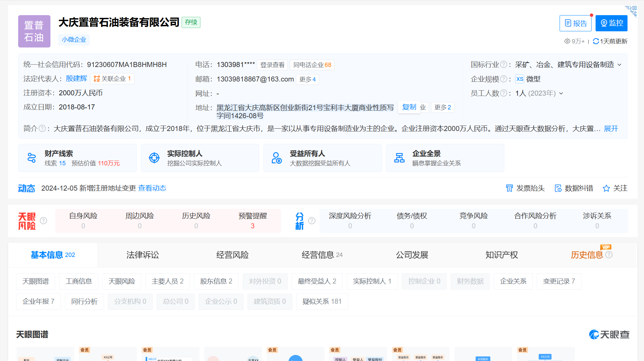Screen dimensions: 644x361
Task: Click the 企业全景 structure icon
Action: coord(399,158)
